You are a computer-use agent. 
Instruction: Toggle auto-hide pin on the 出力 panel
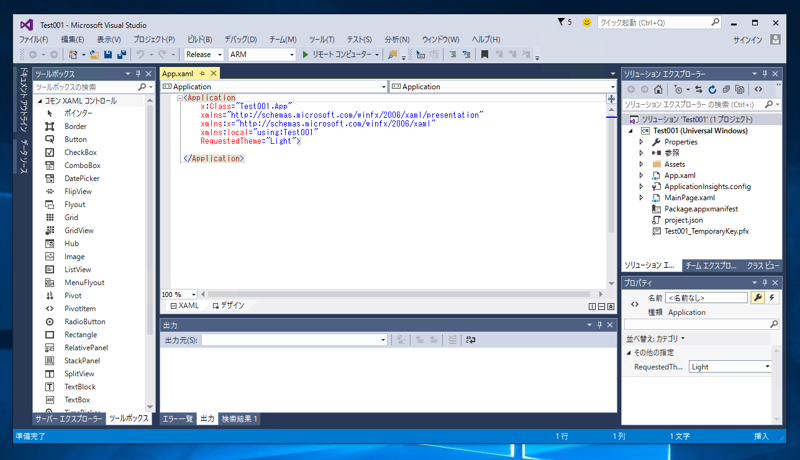pos(599,325)
